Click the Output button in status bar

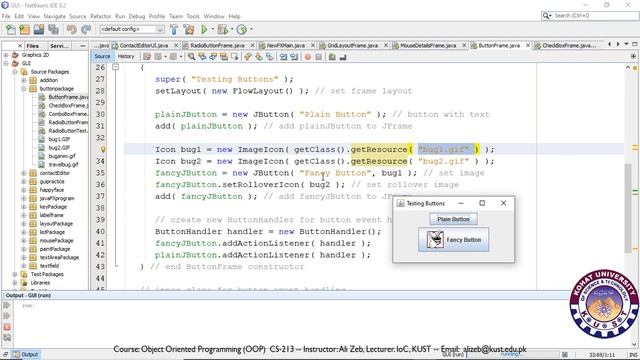(x=25, y=354)
